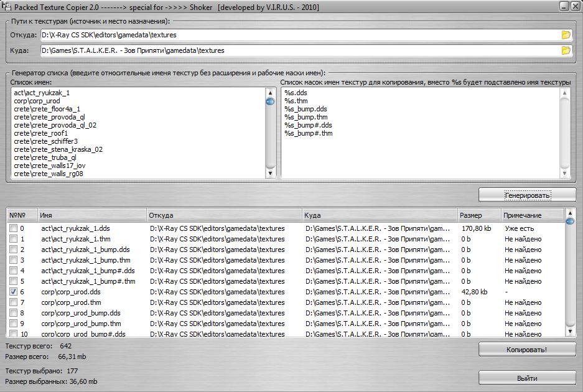Minimize the Packed Texture Copier window
Viewport: 583px width, 392px height.
[563, 6]
